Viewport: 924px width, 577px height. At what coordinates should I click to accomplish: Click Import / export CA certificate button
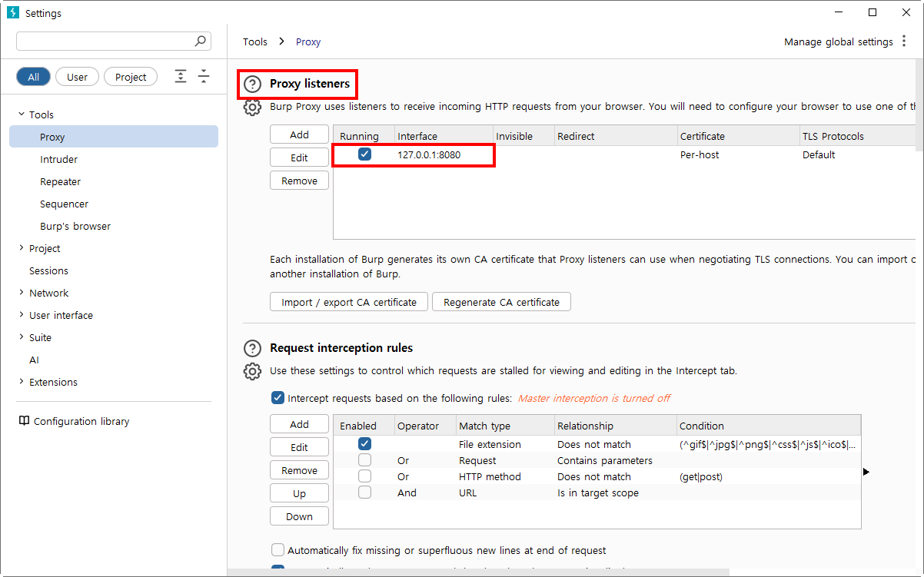(x=349, y=302)
